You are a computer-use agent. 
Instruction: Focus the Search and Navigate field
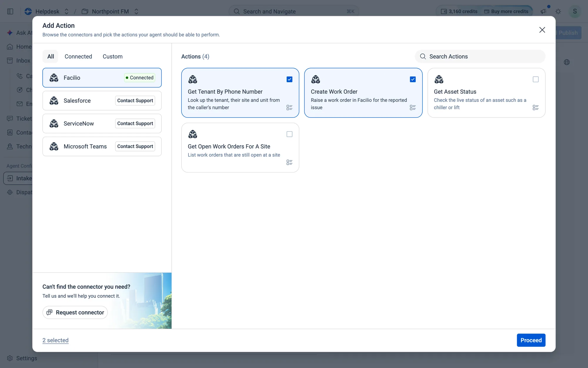[x=294, y=11]
